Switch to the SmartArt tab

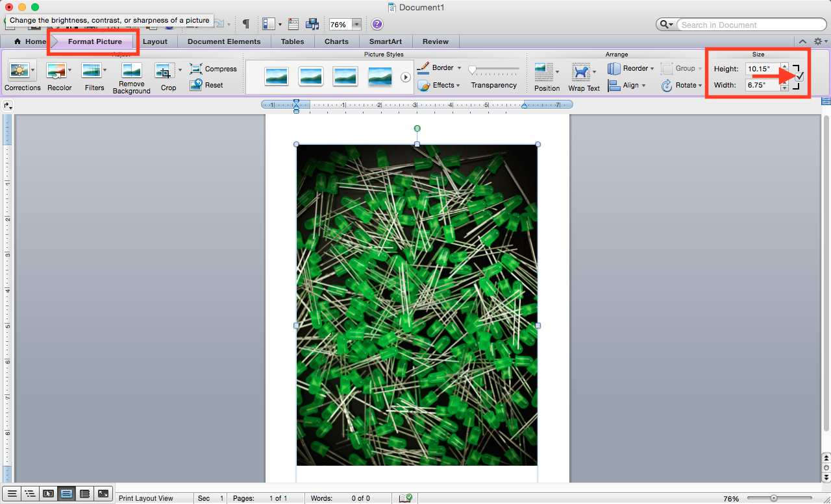pyautogui.click(x=386, y=42)
